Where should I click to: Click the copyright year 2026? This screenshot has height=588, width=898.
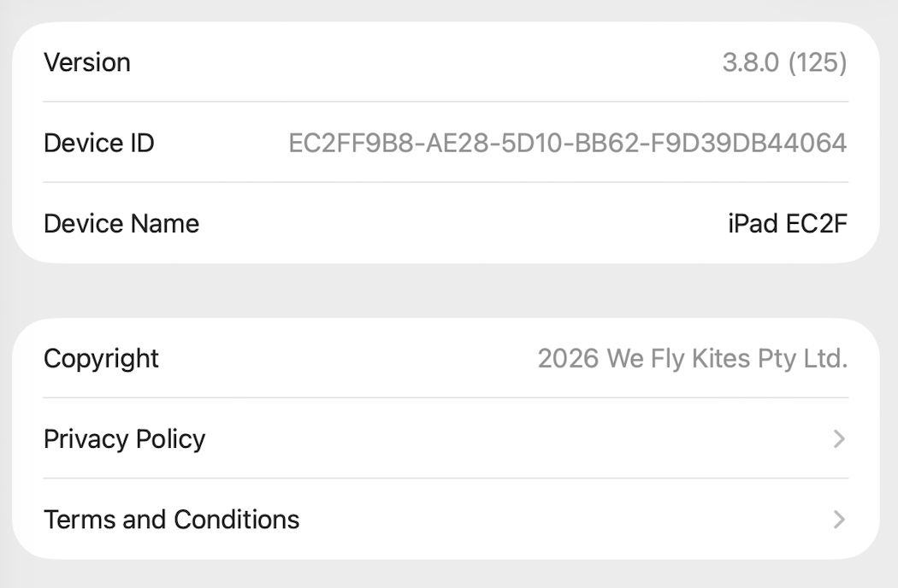(x=568, y=358)
